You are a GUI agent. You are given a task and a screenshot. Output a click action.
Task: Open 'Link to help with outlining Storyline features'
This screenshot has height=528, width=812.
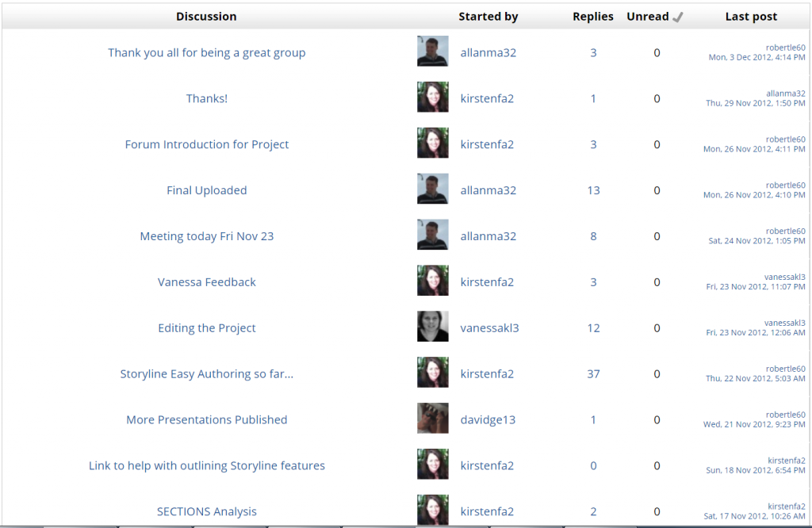coord(207,466)
